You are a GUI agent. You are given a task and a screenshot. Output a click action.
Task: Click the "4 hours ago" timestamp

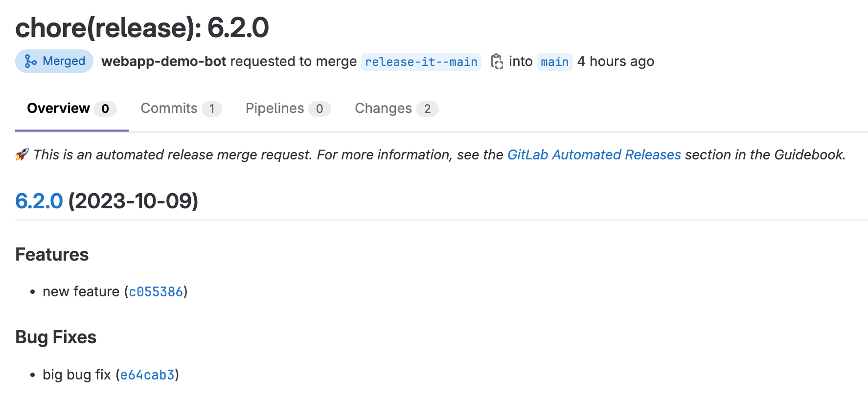pos(616,62)
